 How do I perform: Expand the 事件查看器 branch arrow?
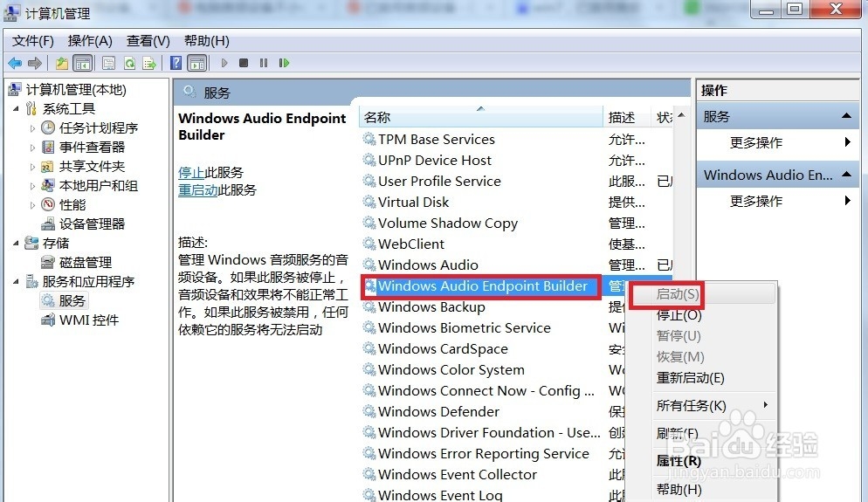pos(32,148)
